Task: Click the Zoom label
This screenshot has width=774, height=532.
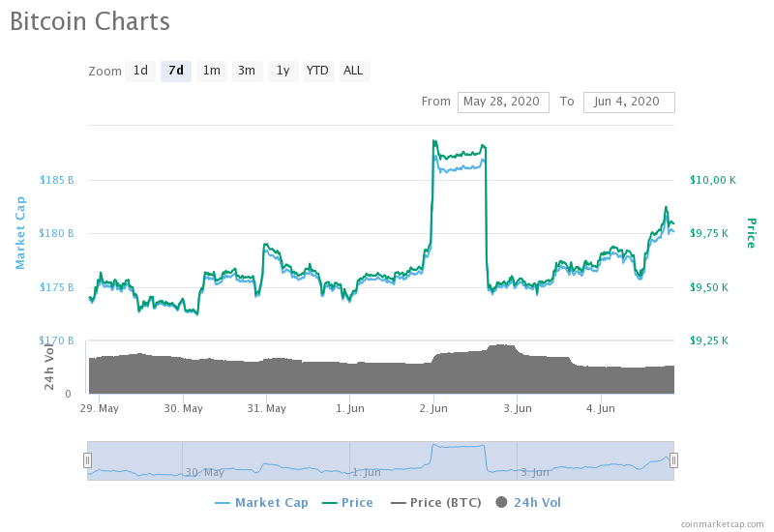Action: [104, 72]
